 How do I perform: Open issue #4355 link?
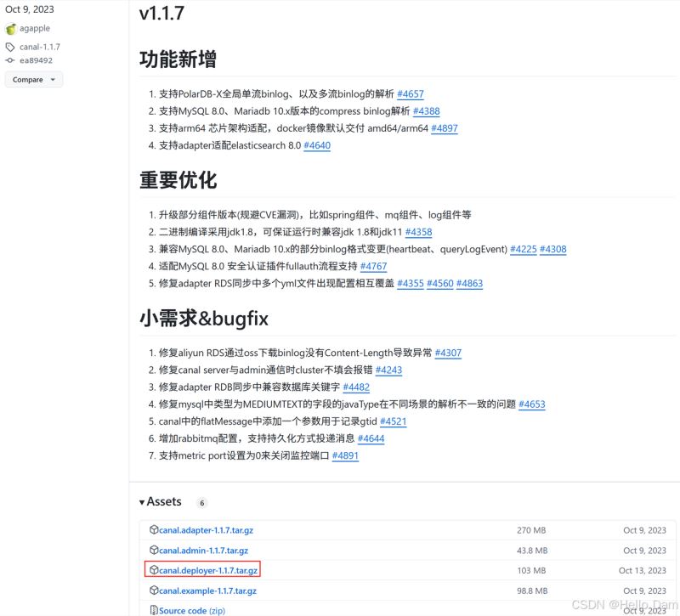[411, 284]
